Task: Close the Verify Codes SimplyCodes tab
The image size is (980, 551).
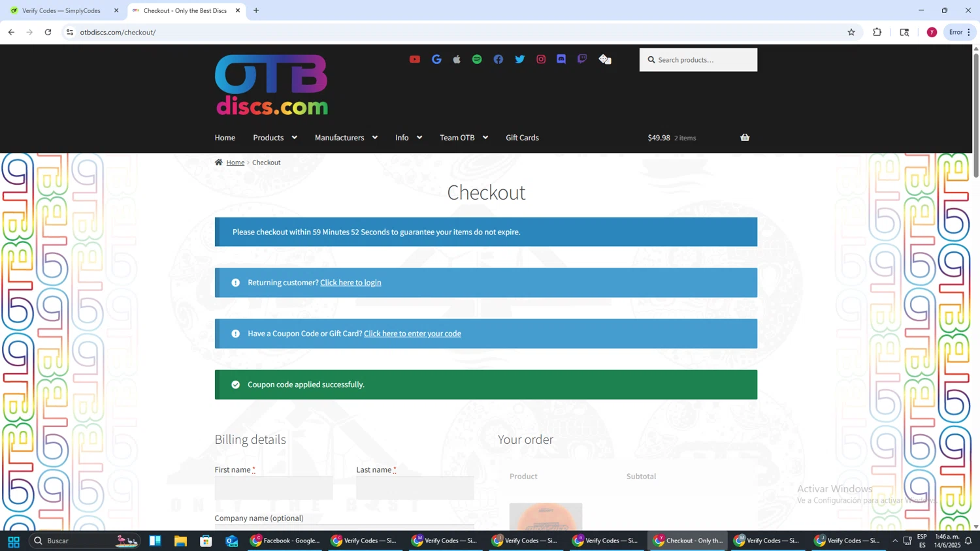Action: click(x=116, y=10)
